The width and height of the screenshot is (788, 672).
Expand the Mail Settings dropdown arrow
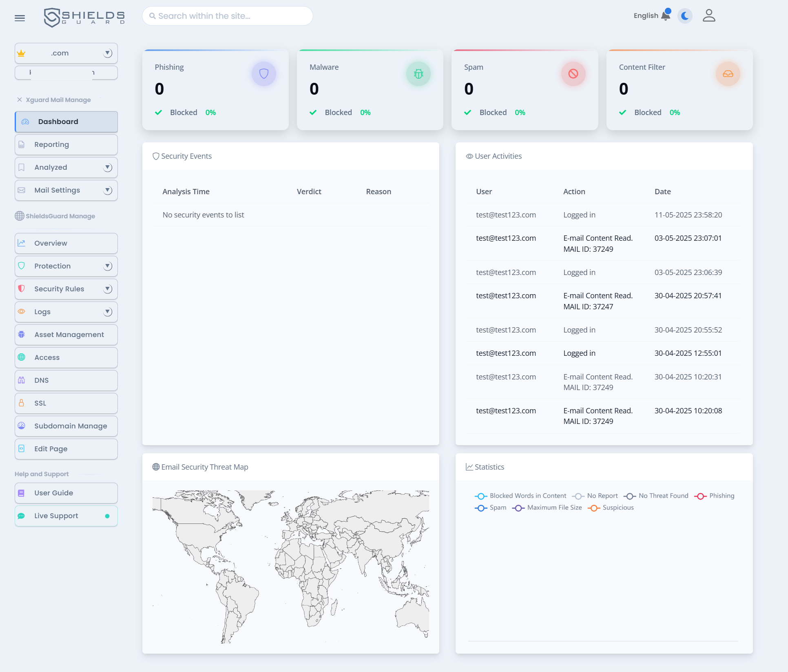108,190
